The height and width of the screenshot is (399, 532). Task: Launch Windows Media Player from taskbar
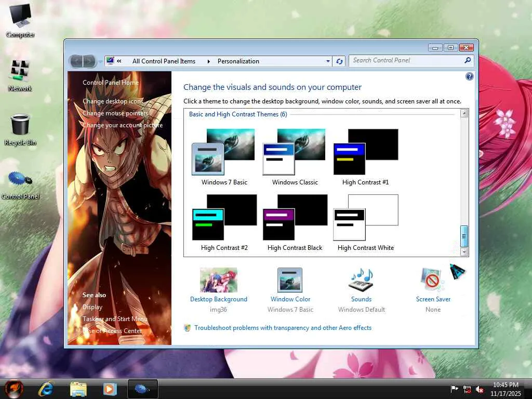pos(110,389)
